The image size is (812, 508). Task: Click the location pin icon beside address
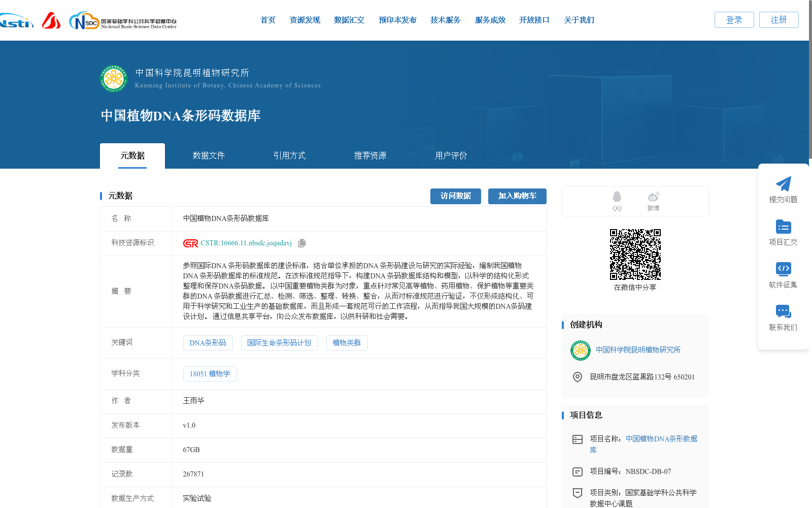click(x=578, y=377)
